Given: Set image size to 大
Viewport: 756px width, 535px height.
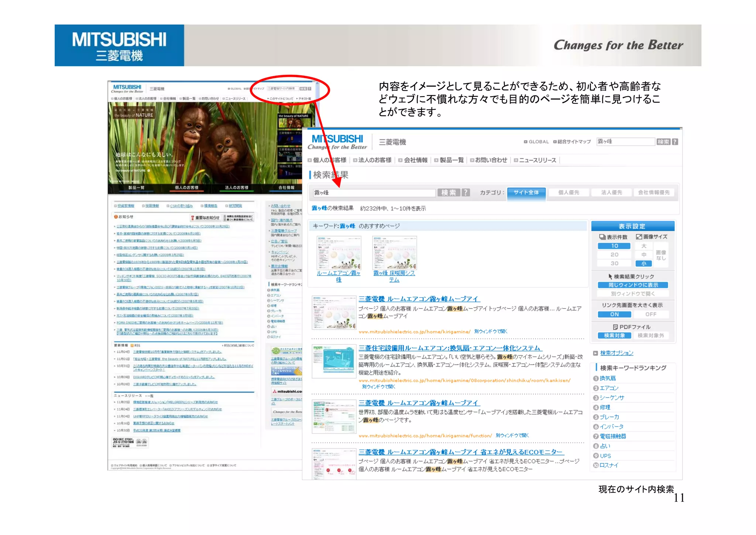Looking at the screenshot, I should [643, 246].
